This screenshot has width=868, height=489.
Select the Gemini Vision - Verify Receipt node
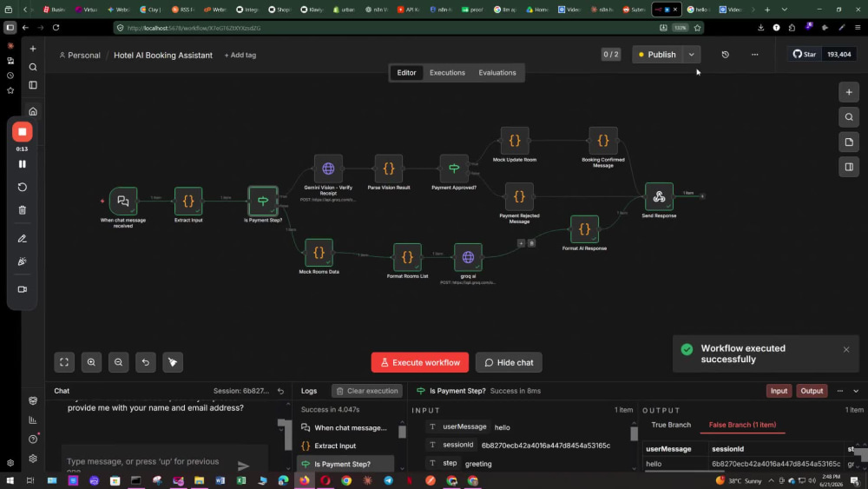(328, 169)
